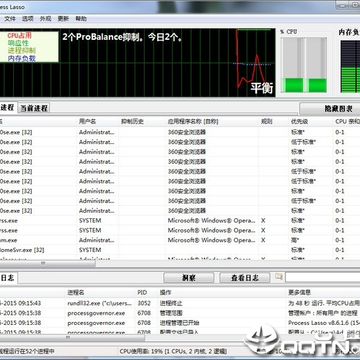Click the process list horizontal scrollbar thumb
360x360 pixels.
point(48,264)
